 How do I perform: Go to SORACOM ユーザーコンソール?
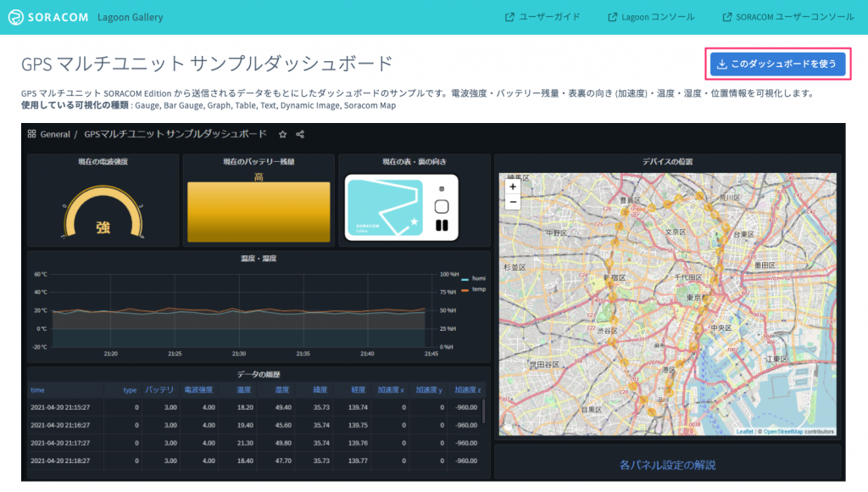coord(788,17)
